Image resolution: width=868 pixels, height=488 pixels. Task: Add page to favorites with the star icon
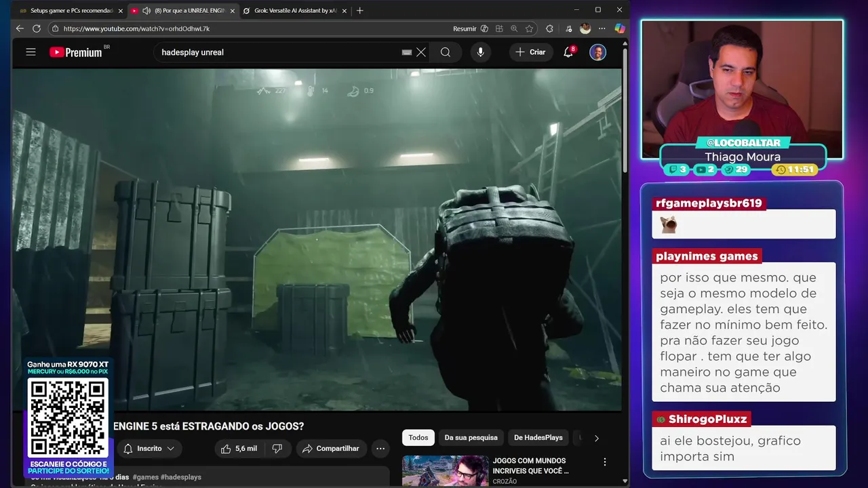point(529,28)
